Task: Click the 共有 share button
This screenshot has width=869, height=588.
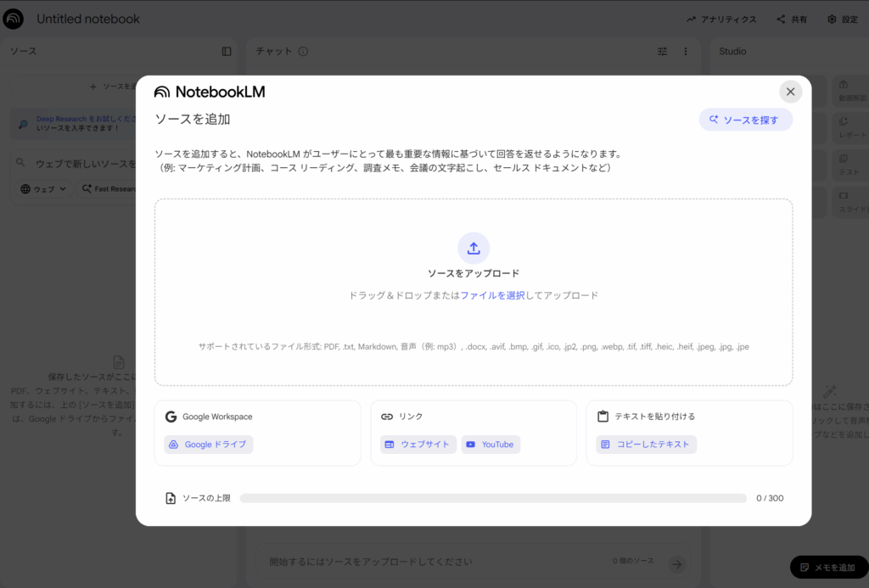Action: coord(792,19)
